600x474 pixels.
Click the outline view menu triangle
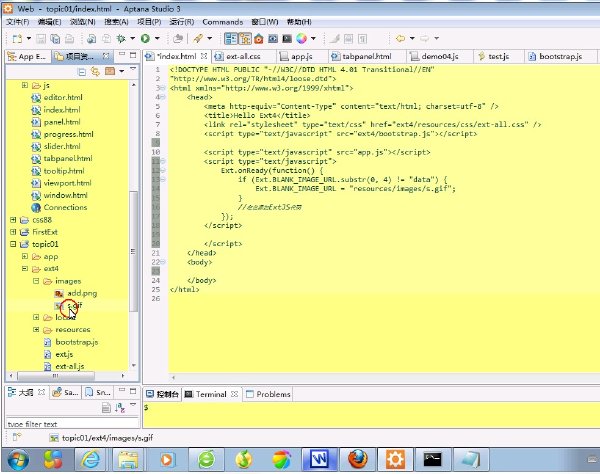tap(133, 405)
